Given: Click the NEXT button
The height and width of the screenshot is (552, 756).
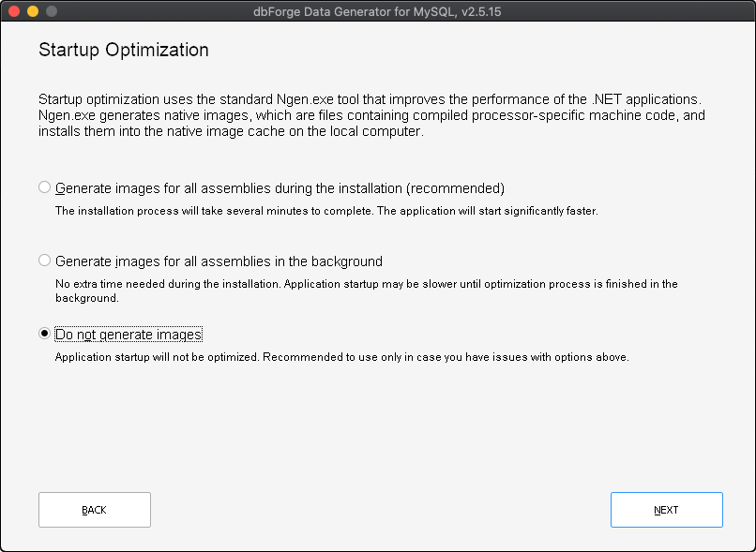Looking at the screenshot, I should click(x=666, y=509).
